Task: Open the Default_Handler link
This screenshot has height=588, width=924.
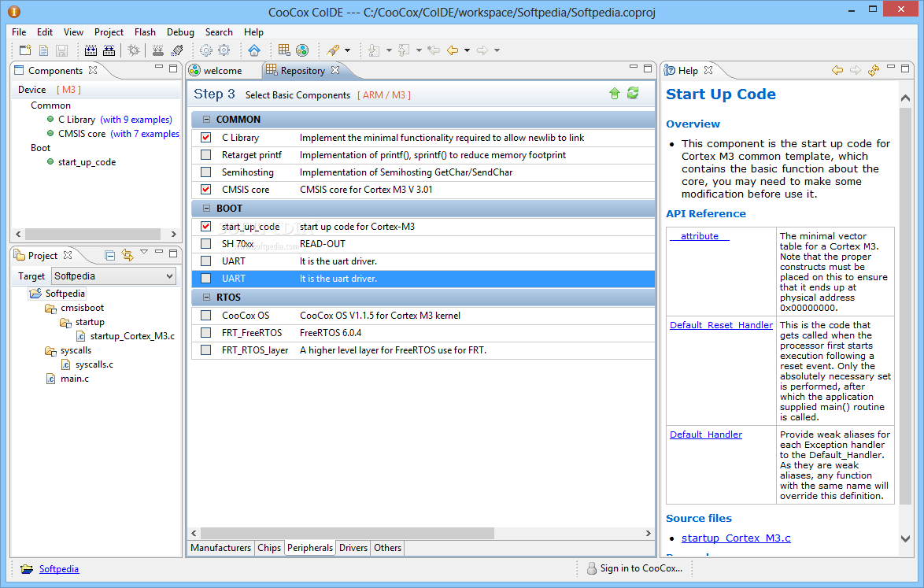Action: (706, 435)
